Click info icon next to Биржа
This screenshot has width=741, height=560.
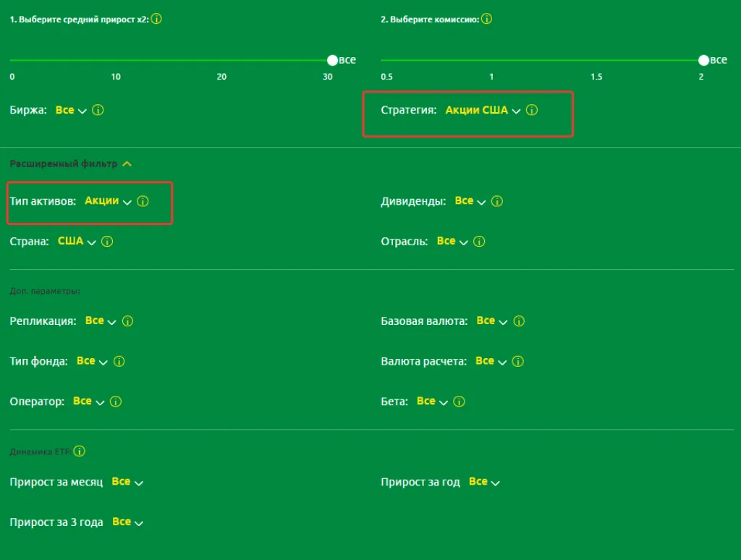tap(98, 111)
